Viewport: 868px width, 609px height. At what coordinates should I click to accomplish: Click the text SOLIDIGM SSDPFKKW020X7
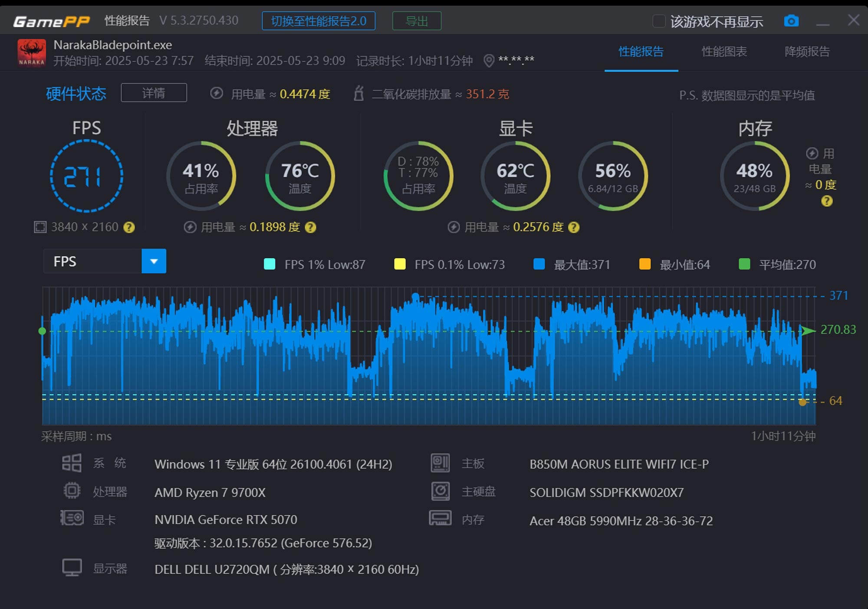click(606, 492)
